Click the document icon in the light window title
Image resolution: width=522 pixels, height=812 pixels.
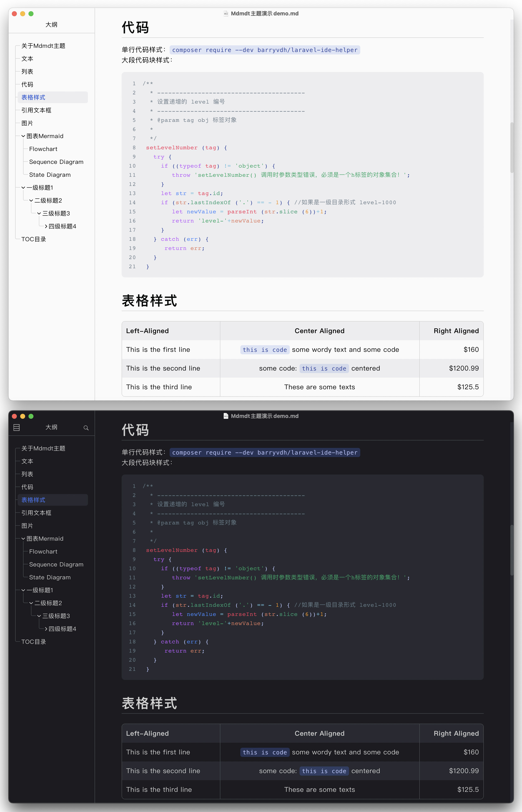click(226, 14)
